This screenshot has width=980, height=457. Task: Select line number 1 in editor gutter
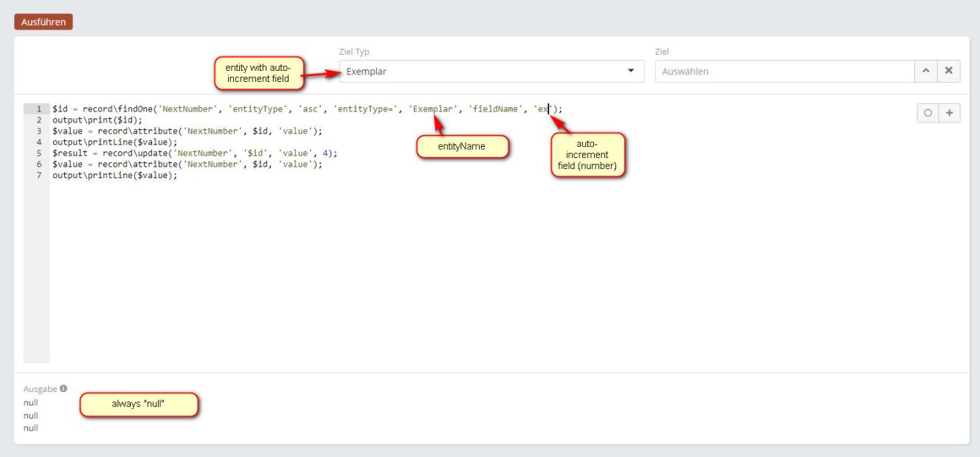click(38, 109)
